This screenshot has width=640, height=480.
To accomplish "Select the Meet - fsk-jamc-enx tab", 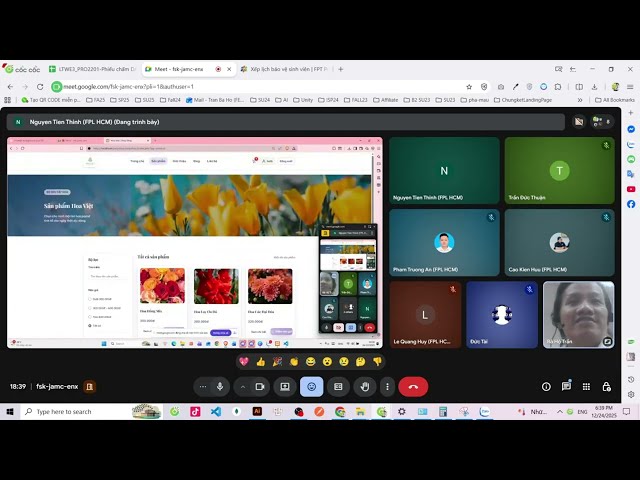I will (189, 69).
